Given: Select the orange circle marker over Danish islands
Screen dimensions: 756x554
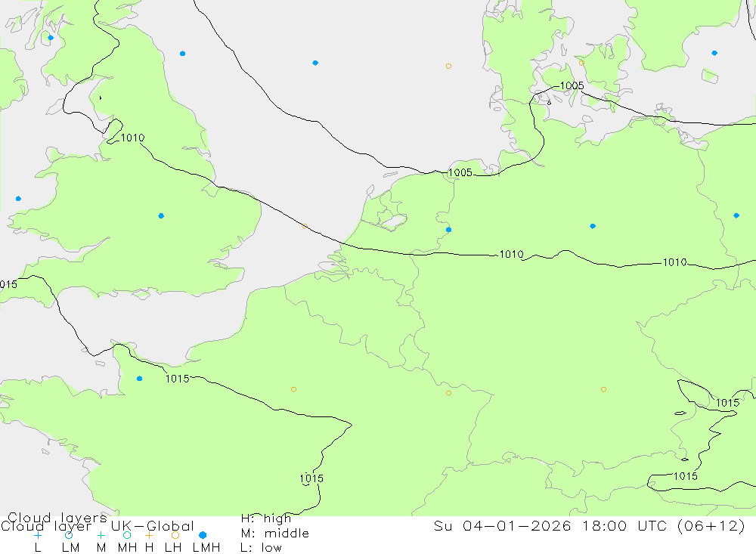Looking at the screenshot, I should pos(581,63).
